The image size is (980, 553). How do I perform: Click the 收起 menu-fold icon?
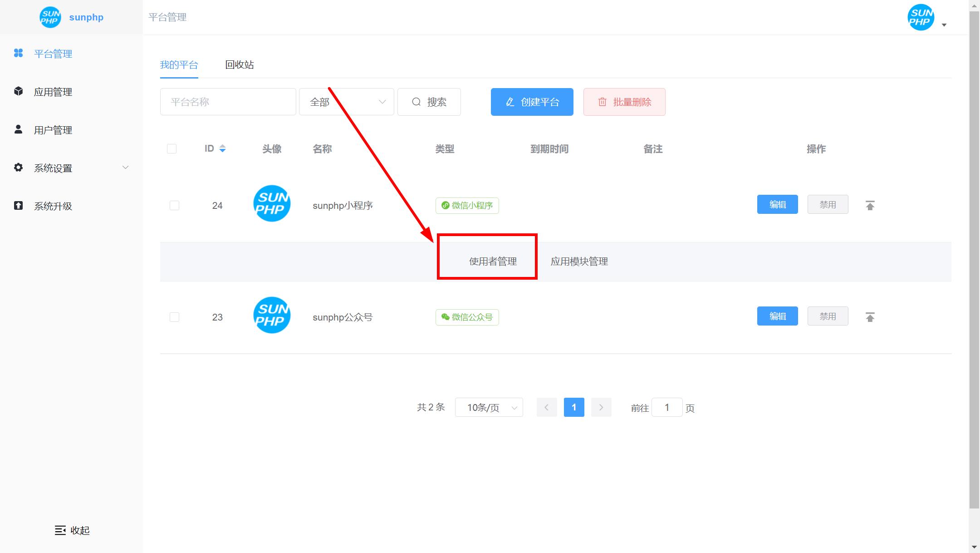(60, 530)
